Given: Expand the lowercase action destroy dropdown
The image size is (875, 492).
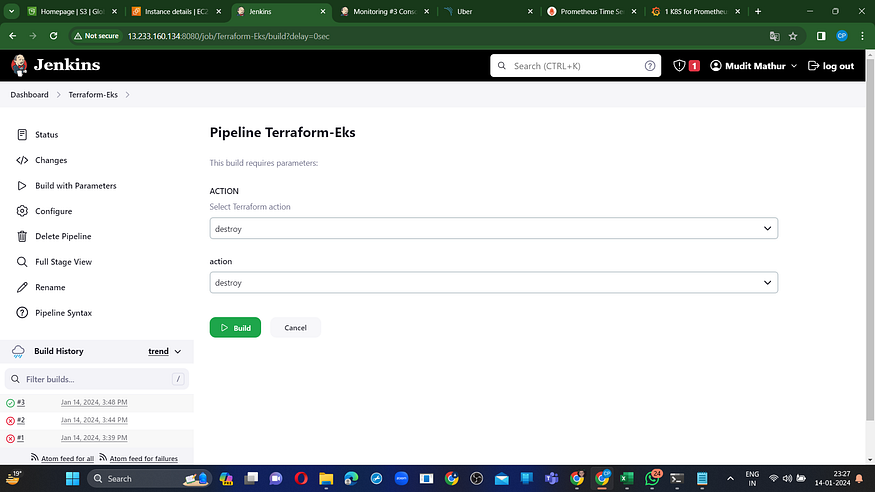Looking at the screenshot, I should [493, 282].
